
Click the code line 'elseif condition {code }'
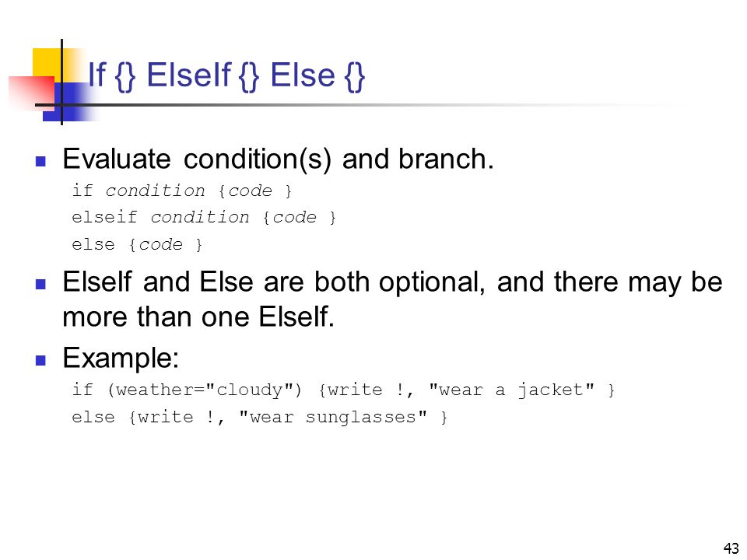(204, 218)
